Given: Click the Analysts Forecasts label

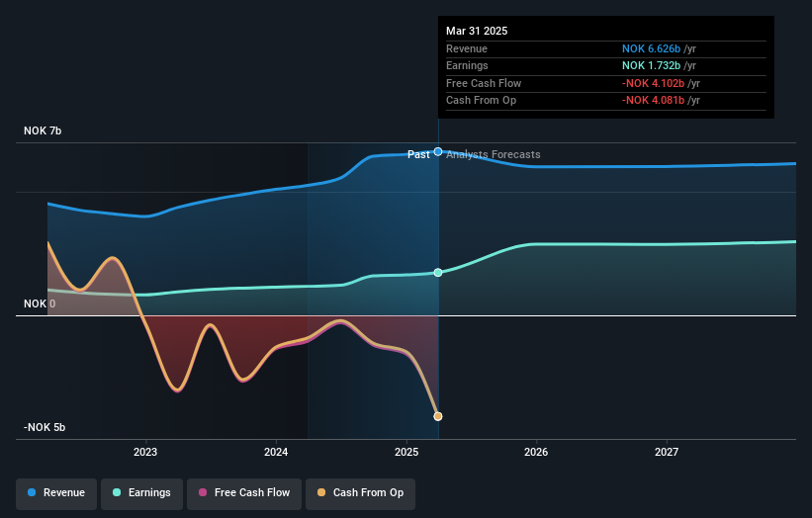Looking at the screenshot, I should point(493,155).
